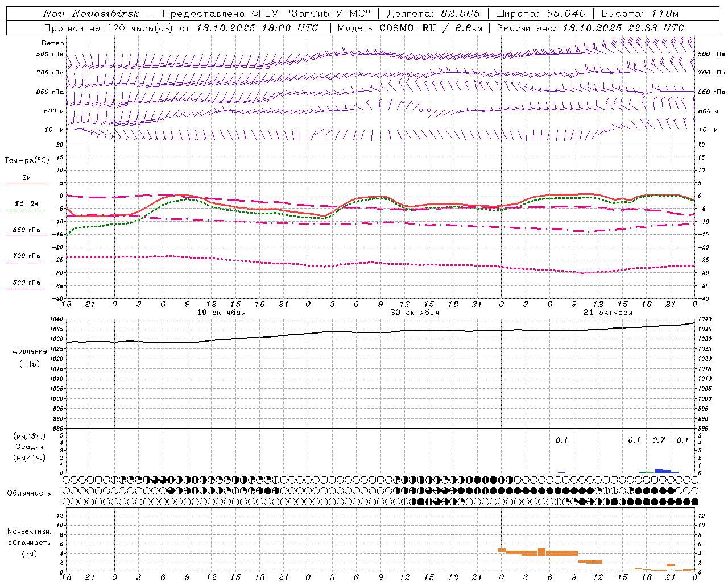The image size is (728, 582).
Task: Click the 'Широта: 55.046' header field
Action: [540, 14]
